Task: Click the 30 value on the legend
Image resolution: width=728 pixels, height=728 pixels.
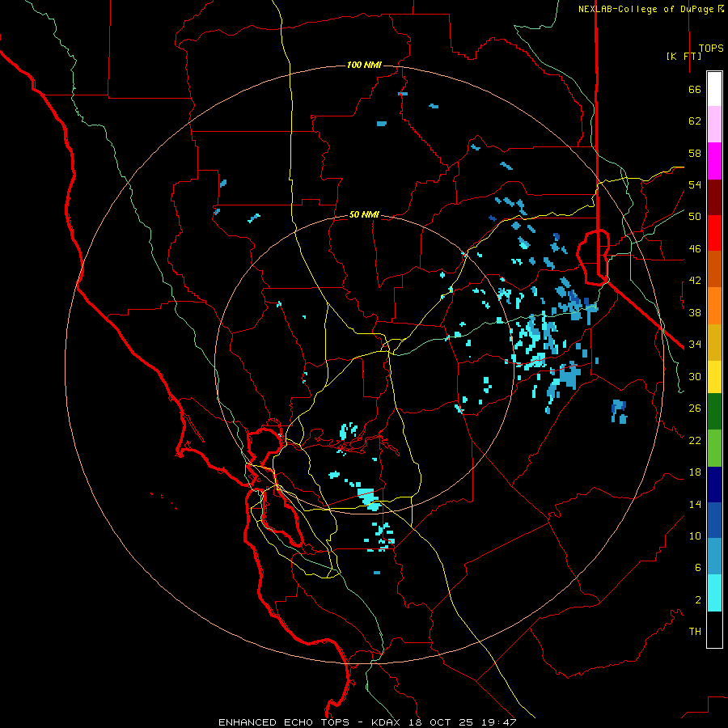Action: tap(695, 376)
